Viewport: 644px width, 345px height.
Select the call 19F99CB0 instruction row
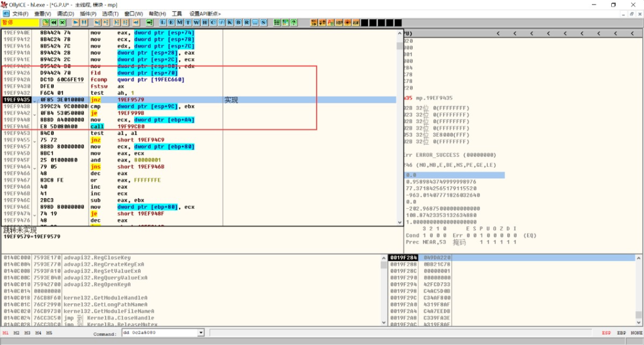pos(199,126)
